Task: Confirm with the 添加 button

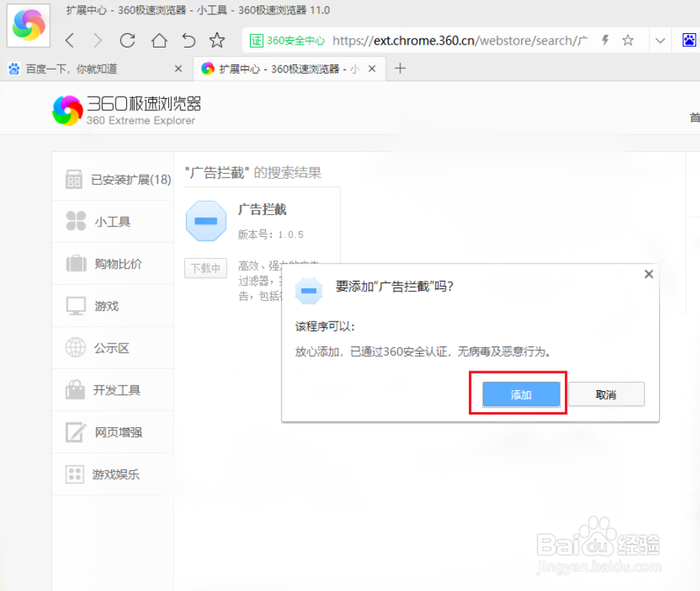Action: point(521,394)
